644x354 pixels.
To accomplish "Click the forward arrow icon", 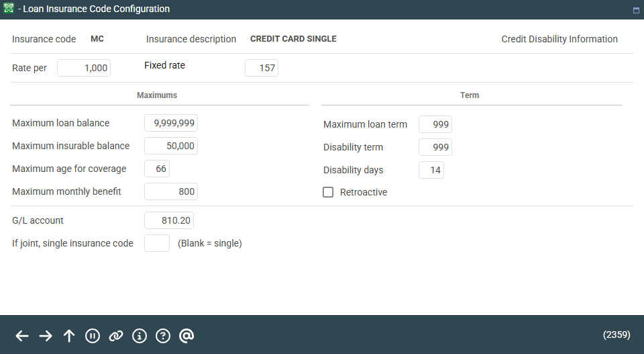I will click(46, 336).
